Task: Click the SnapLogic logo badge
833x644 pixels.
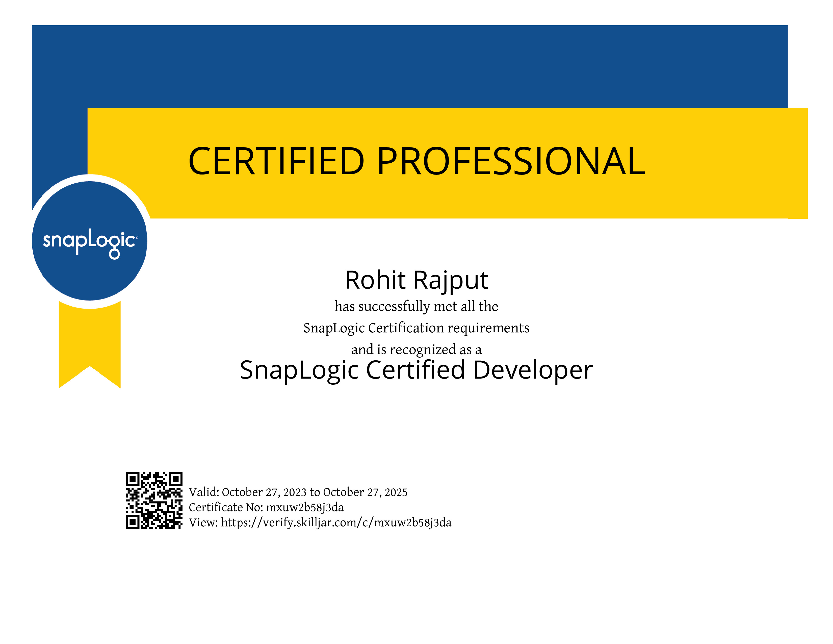Action: 90,241
